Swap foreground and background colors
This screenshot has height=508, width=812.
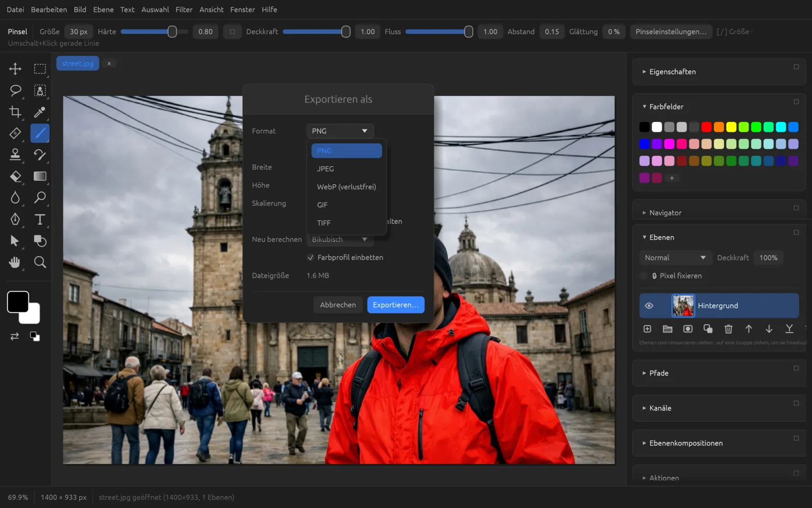[15, 336]
